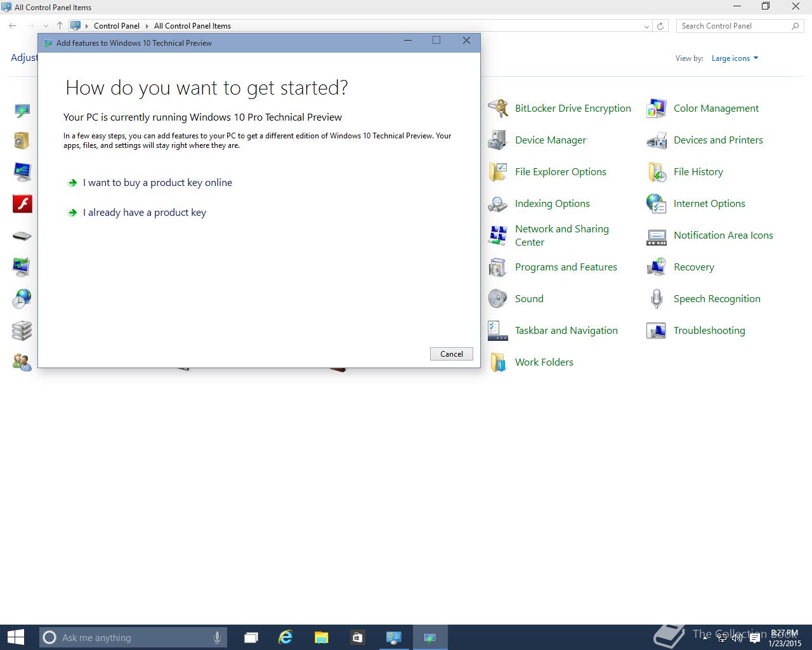Open the recent locations dropdown arrow
This screenshot has height=650, width=812.
tap(46, 26)
